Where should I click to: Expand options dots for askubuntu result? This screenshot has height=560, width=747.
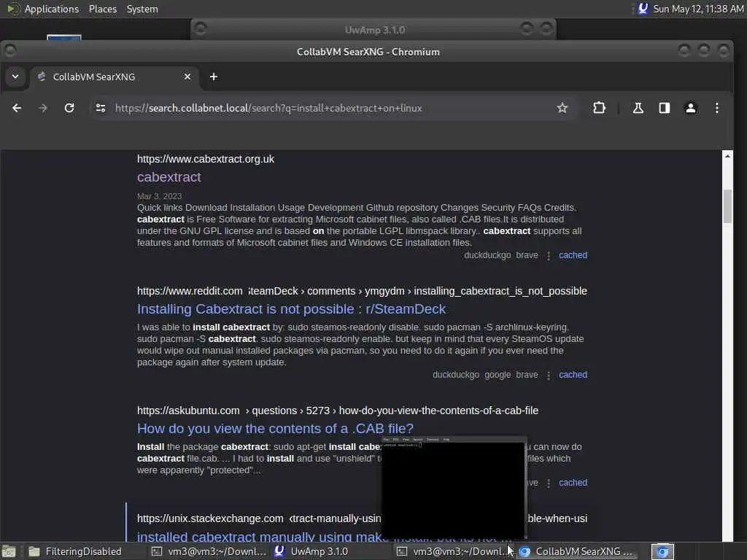[x=549, y=483]
